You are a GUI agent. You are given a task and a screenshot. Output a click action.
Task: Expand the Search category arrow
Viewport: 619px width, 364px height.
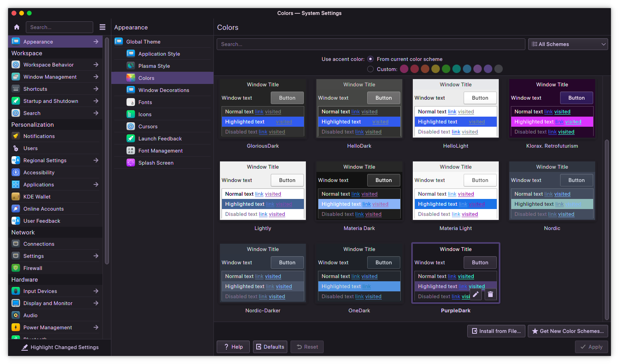tap(96, 113)
